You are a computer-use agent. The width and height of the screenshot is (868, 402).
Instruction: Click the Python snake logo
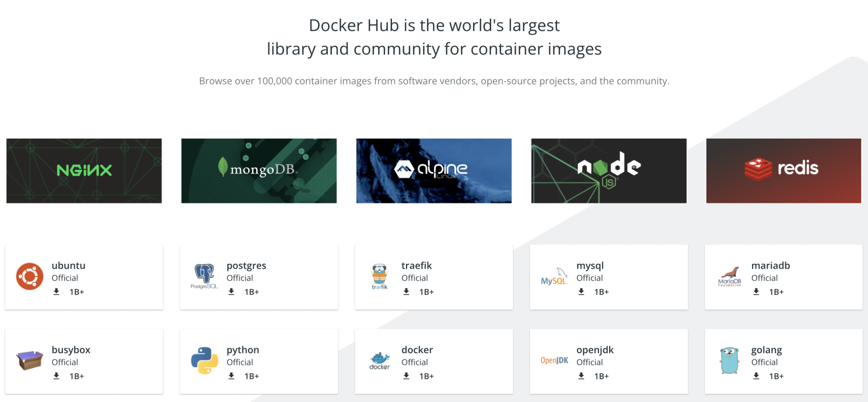[x=204, y=360]
